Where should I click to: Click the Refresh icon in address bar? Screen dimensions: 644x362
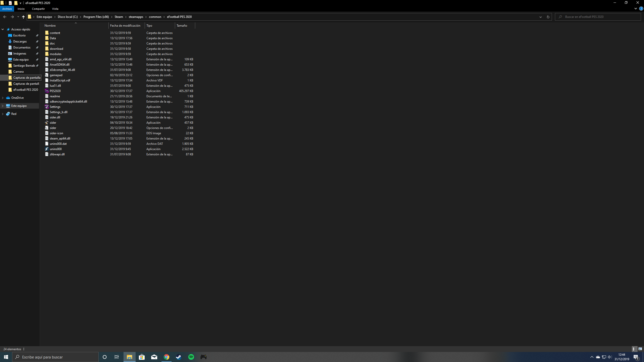coord(548,17)
